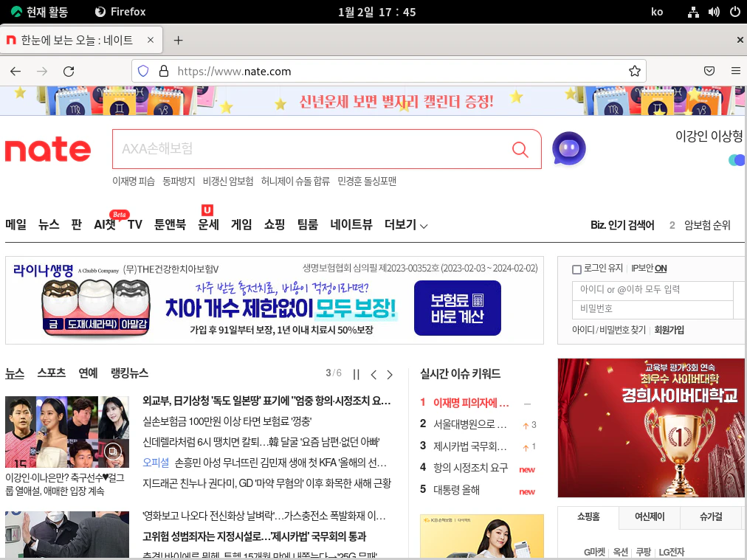Expand the 더보기 menu

[406, 225]
